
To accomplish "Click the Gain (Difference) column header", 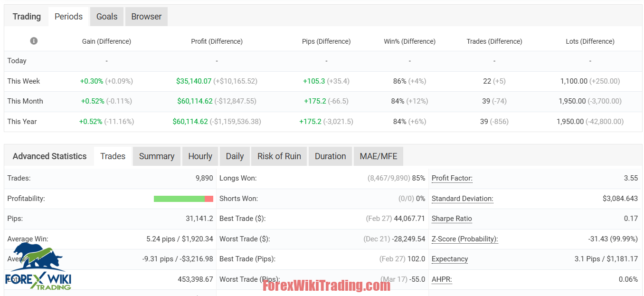I will click(106, 41).
